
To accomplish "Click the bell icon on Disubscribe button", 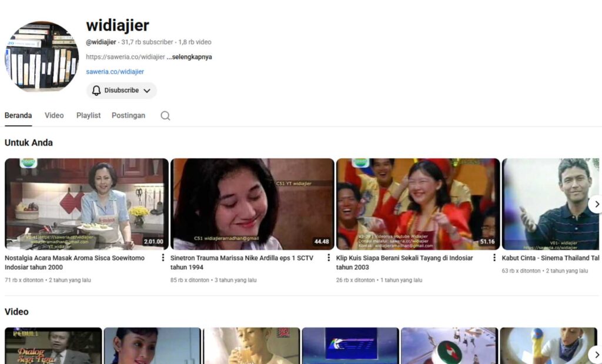I will coord(96,91).
